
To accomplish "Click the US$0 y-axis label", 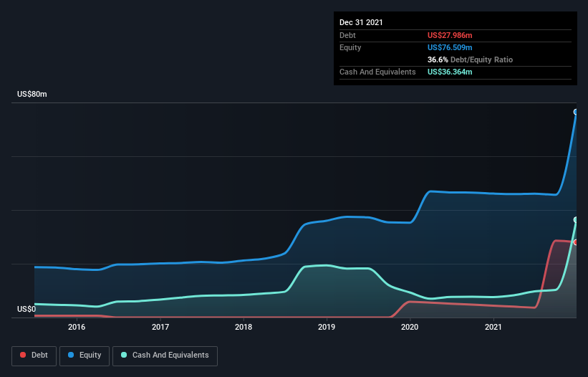I will pyautogui.click(x=26, y=309).
